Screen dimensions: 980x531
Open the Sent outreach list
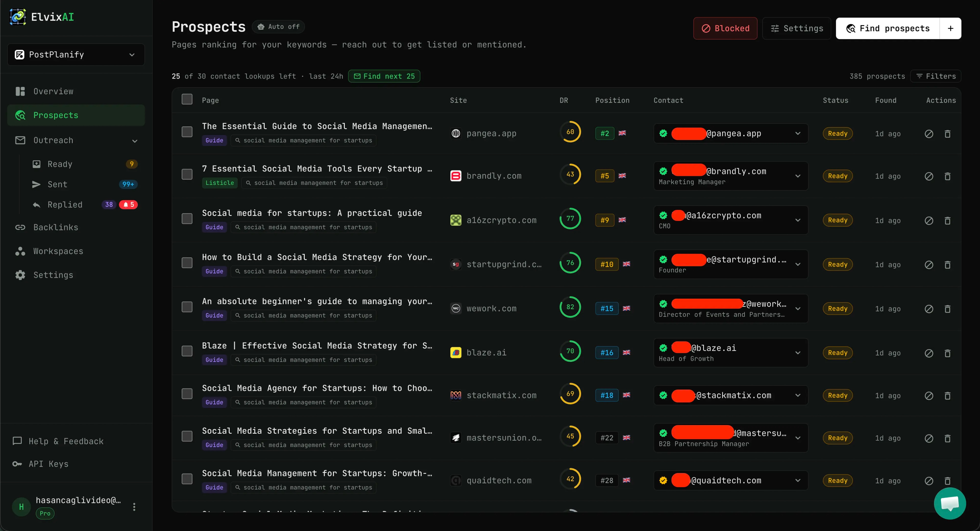[84, 184]
